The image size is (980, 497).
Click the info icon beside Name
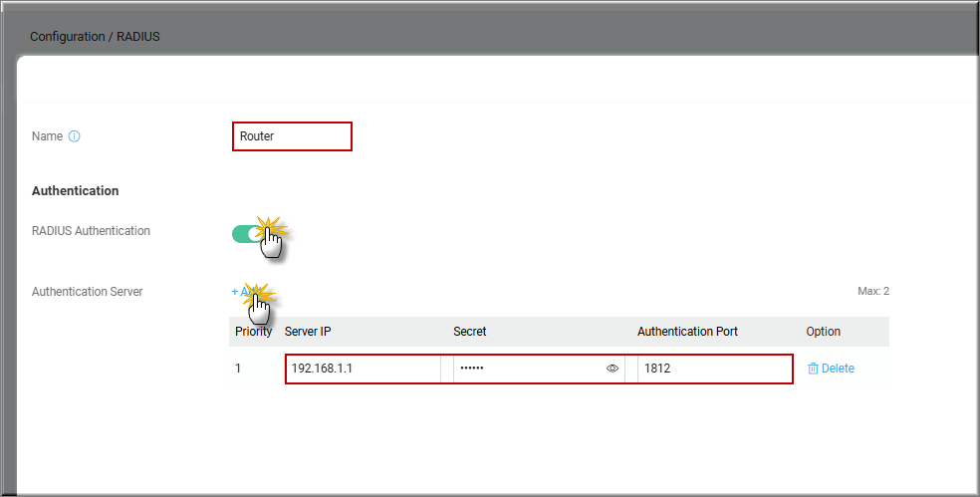[x=74, y=136]
